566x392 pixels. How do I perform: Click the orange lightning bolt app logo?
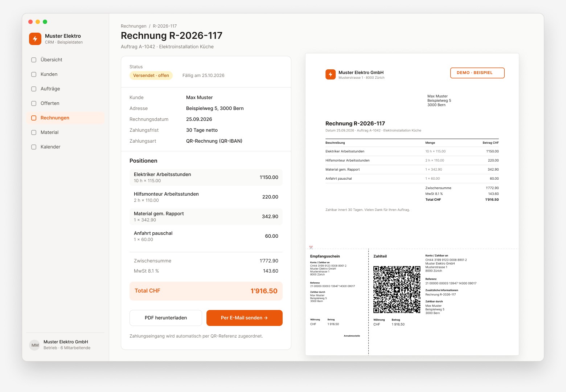(35, 39)
